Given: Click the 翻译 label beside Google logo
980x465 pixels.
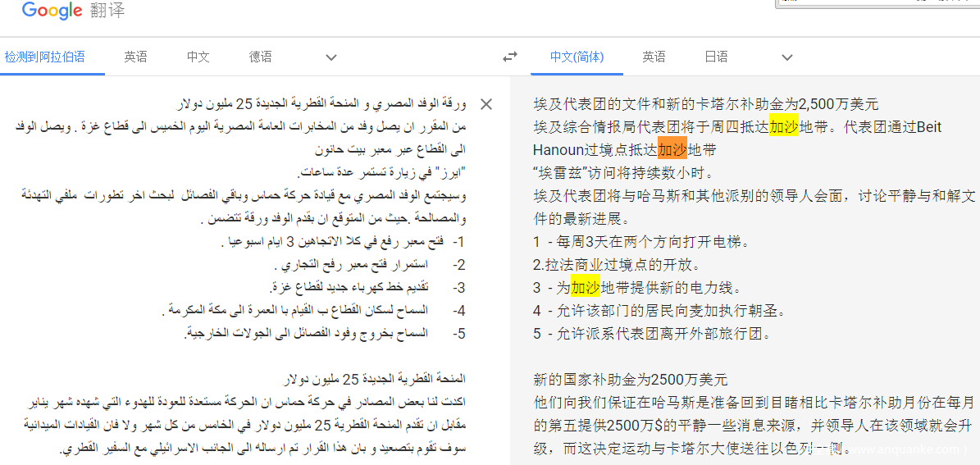Looking at the screenshot, I should pyautogui.click(x=106, y=11).
